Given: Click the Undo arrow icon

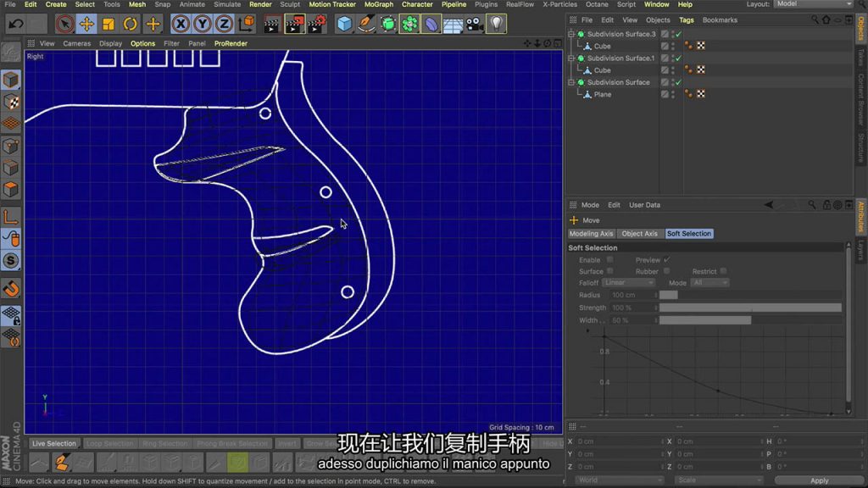Looking at the screenshot, I should pyautogui.click(x=16, y=24).
